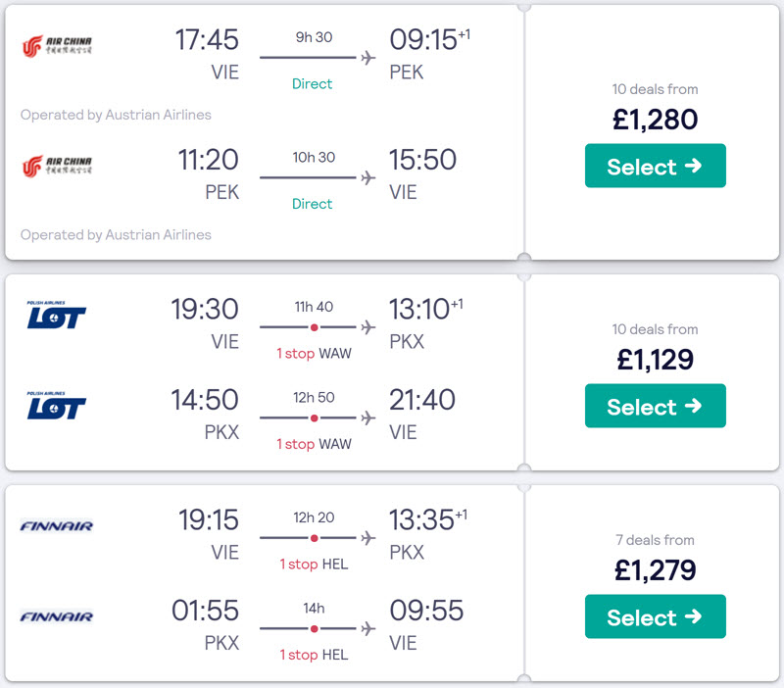Screen dimensions: 784x688
Task: Click the Air China logo on the outbound flight
Action: click(x=57, y=46)
